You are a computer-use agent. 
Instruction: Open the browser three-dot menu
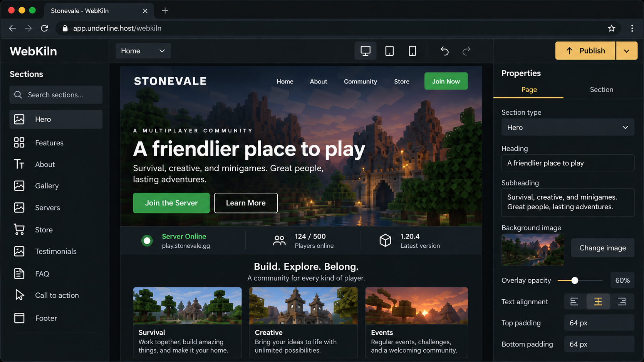632,28
